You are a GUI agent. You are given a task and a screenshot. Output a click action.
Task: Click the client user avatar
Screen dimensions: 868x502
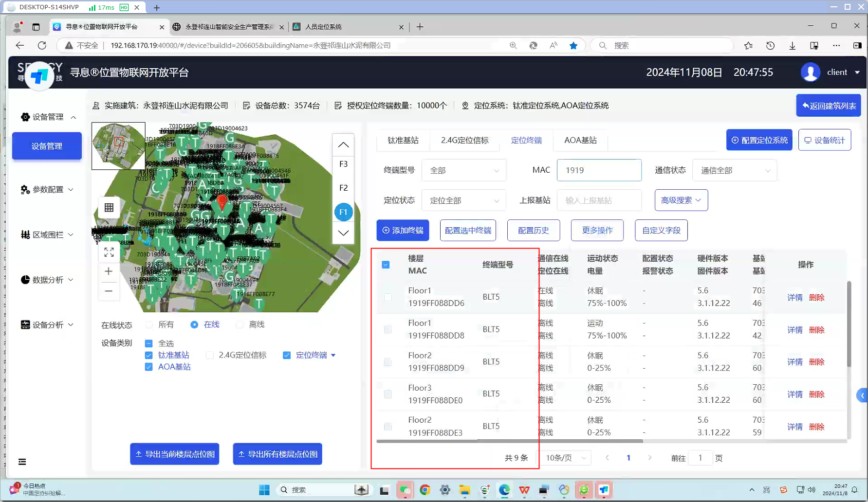pos(811,72)
